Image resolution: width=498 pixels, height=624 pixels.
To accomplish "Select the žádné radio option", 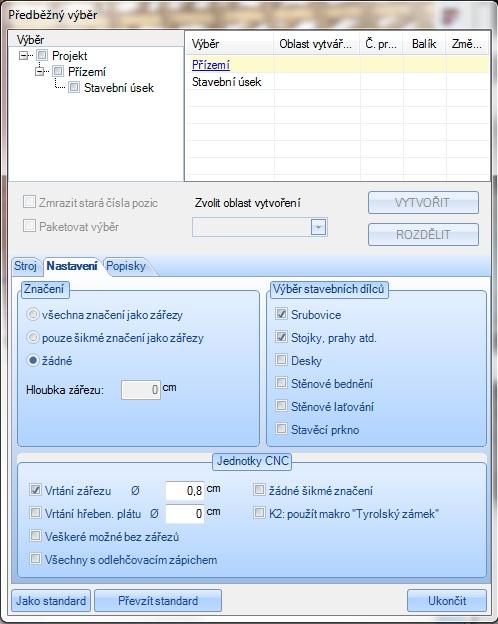I will pos(33,361).
